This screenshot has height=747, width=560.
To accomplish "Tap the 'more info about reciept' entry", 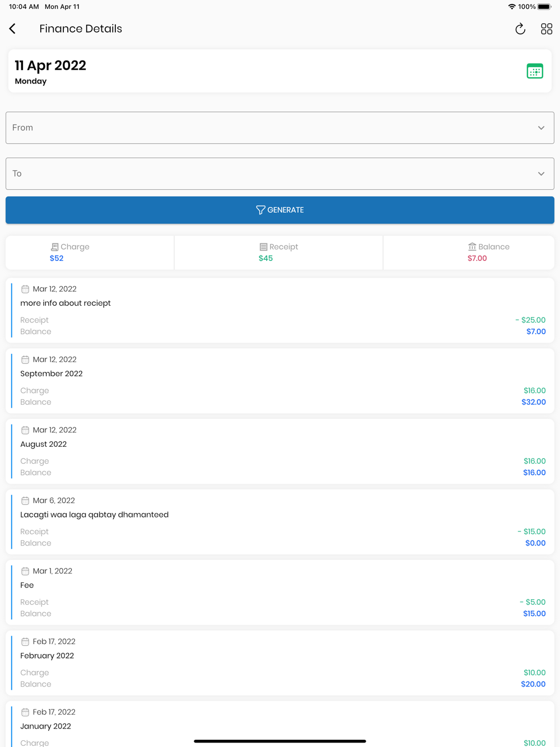I will pos(280,310).
